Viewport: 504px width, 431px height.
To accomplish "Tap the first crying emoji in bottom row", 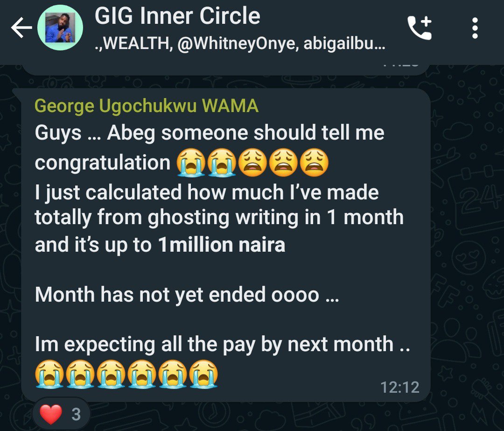I will (49, 374).
